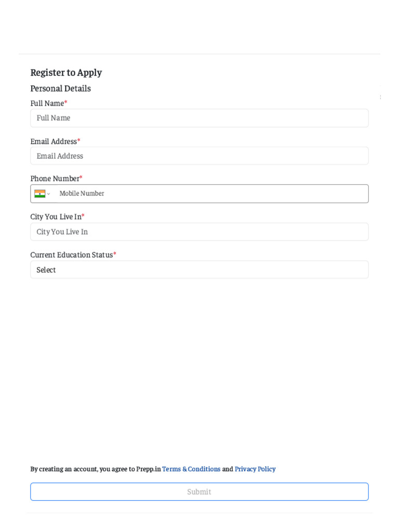Click the Register to Apply heading
Screen dimensions: 399x532
click(x=66, y=73)
